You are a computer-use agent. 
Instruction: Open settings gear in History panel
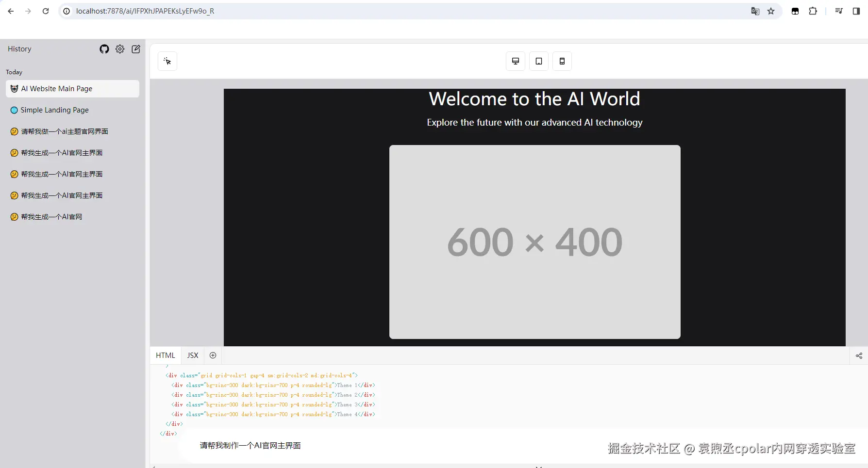(120, 49)
